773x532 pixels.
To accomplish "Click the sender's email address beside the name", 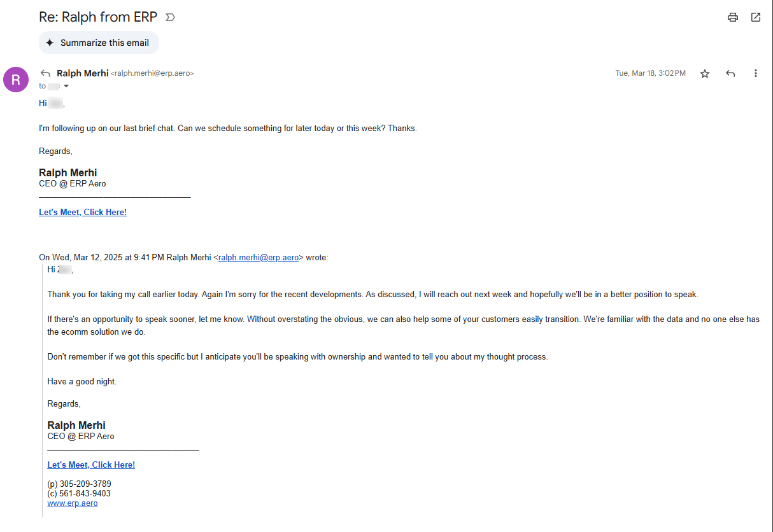I will pyautogui.click(x=152, y=74).
